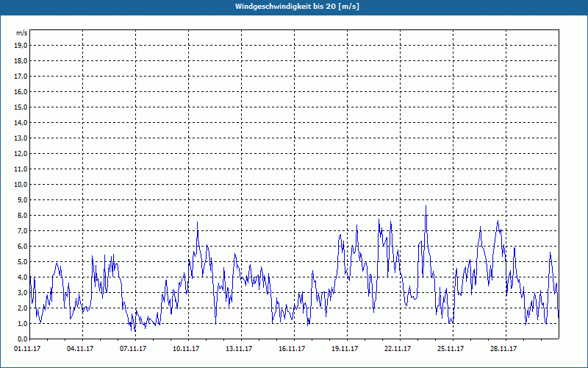Select the 25.11.17 date label
The width and height of the screenshot is (588, 368).
pos(451,349)
